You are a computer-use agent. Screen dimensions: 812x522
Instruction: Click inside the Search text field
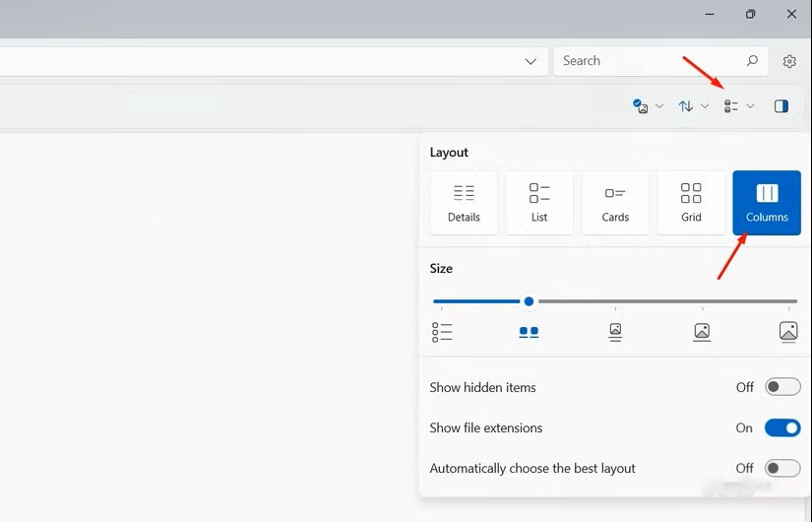(645, 61)
